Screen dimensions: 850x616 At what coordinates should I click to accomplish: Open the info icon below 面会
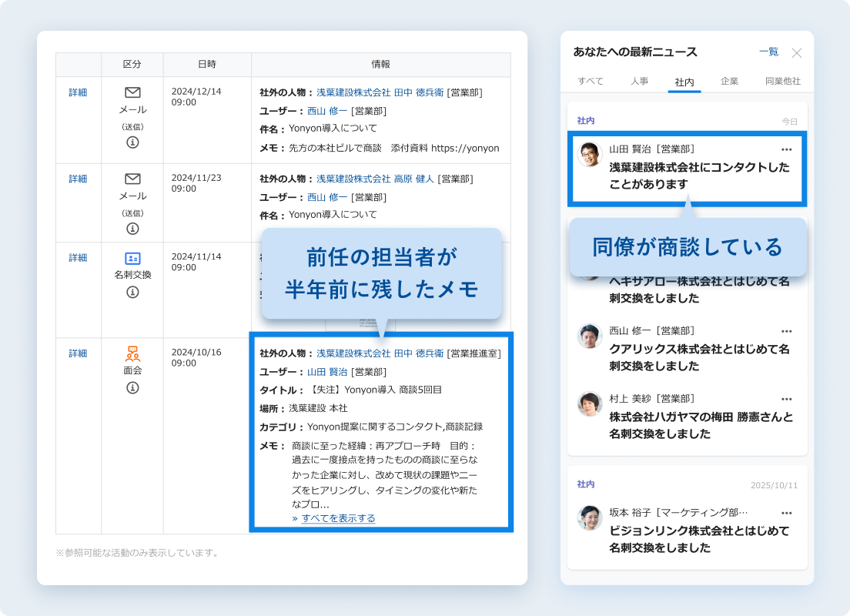[132, 387]
